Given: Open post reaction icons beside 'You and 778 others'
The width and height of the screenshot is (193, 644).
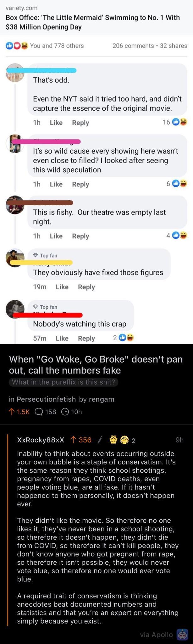Looking at the screenshot, I should click(x=17, y=46).
